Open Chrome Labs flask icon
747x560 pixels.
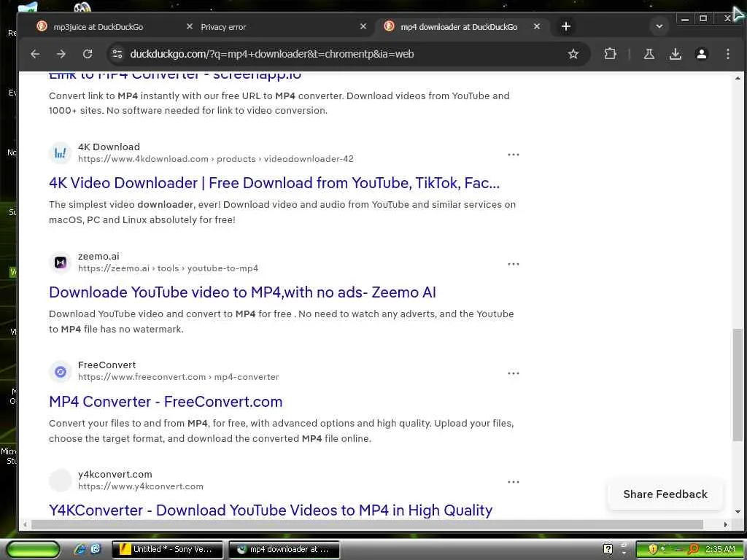649,54
